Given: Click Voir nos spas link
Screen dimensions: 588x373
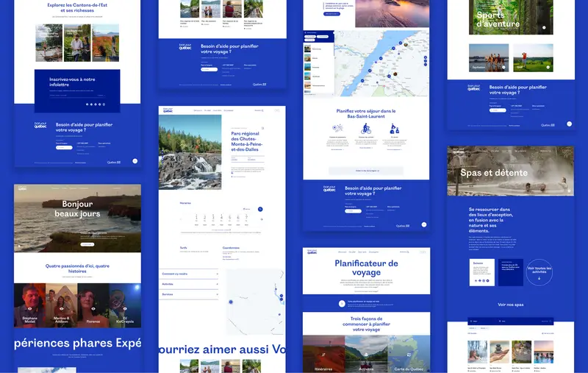Looking at the screenshot, I should pos(510,305).
